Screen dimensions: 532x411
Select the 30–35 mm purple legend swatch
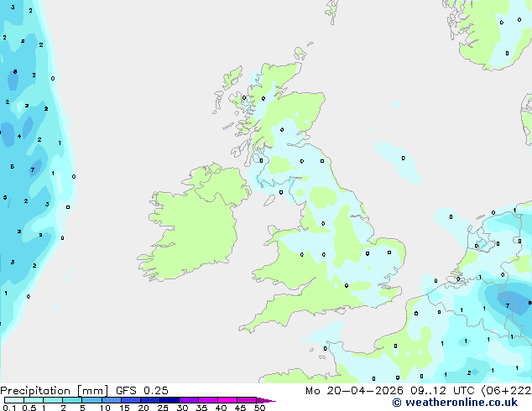click(x=188, y=400)
